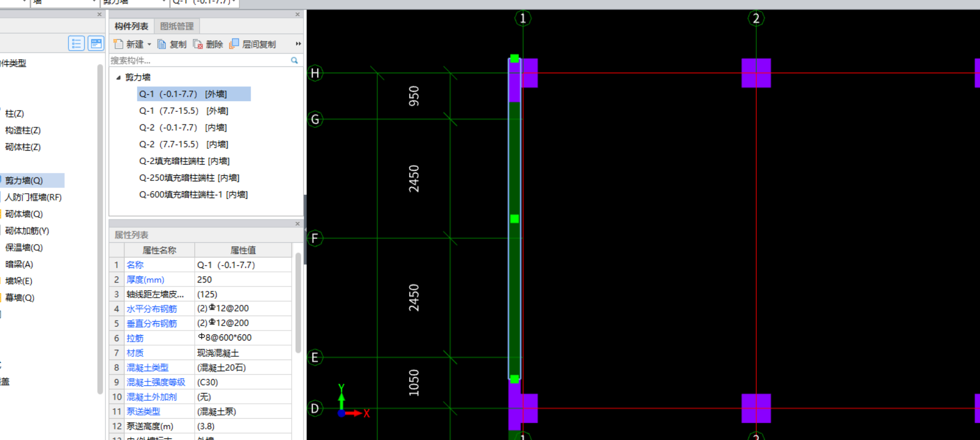Click the axis bubble E

[x=315, y=357]
